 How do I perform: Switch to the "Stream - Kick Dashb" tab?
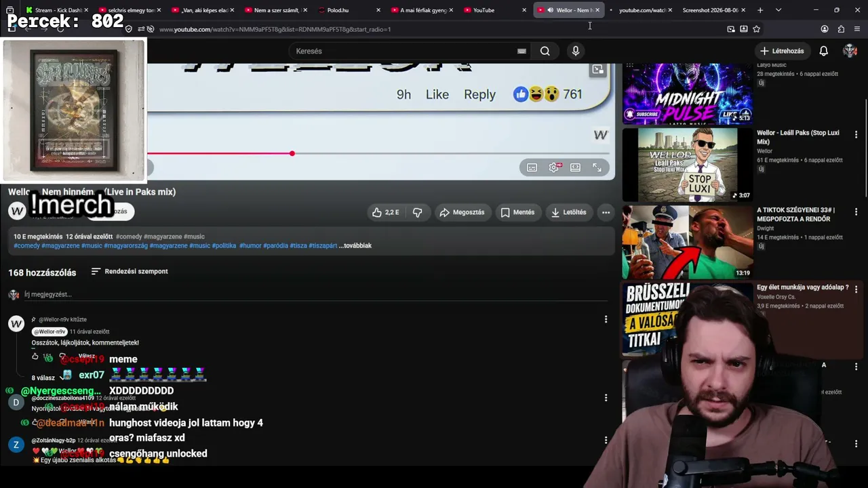click(x=56, y=10)
